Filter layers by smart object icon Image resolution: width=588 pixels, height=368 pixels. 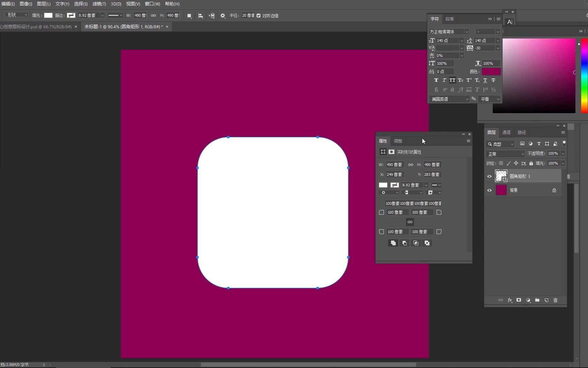click(x=555, y=144)
